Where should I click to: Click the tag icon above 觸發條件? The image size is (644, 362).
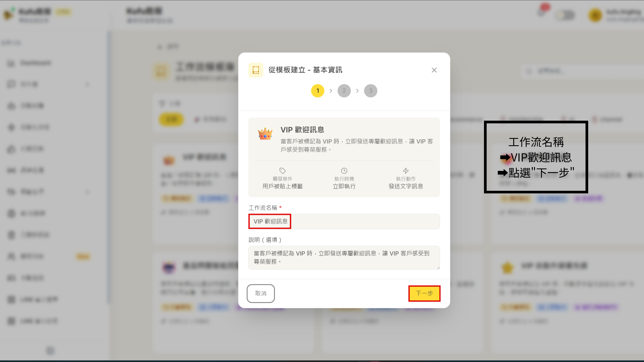pyautogui.click(x=283, y=171)
